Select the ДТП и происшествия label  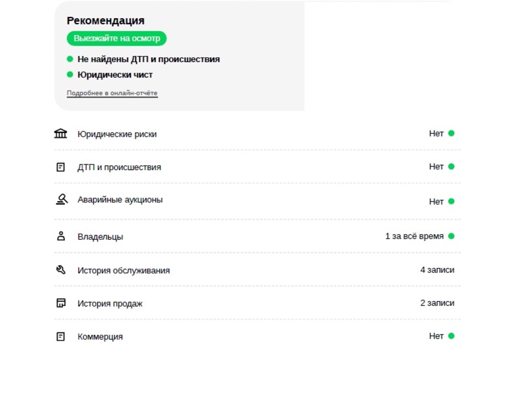119,167
